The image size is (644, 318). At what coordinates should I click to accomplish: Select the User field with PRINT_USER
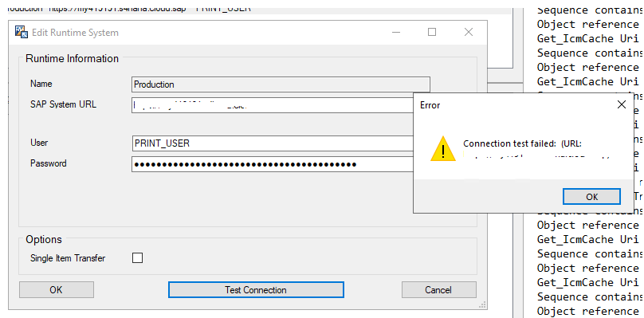[x=273, y=143]
